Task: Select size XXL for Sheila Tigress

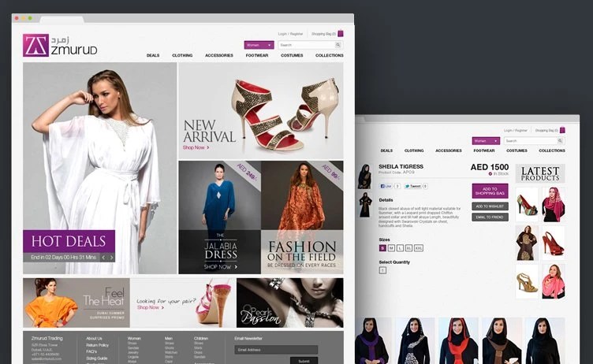Action: pos(418,248)
